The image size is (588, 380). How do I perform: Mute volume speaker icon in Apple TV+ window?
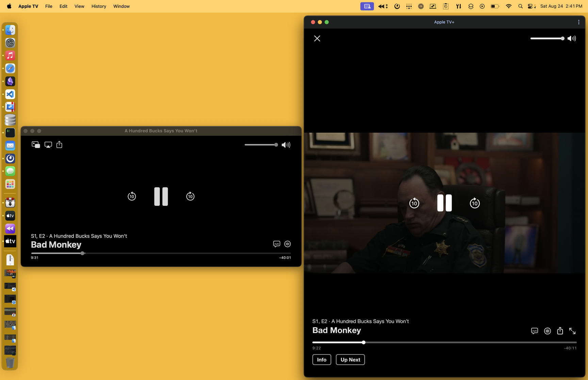pos(572,38)
